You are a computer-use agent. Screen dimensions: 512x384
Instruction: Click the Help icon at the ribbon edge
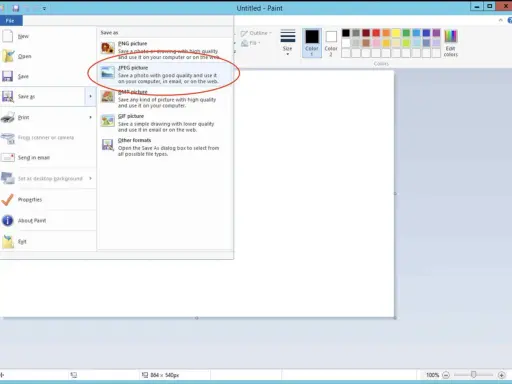click(509, 20)
